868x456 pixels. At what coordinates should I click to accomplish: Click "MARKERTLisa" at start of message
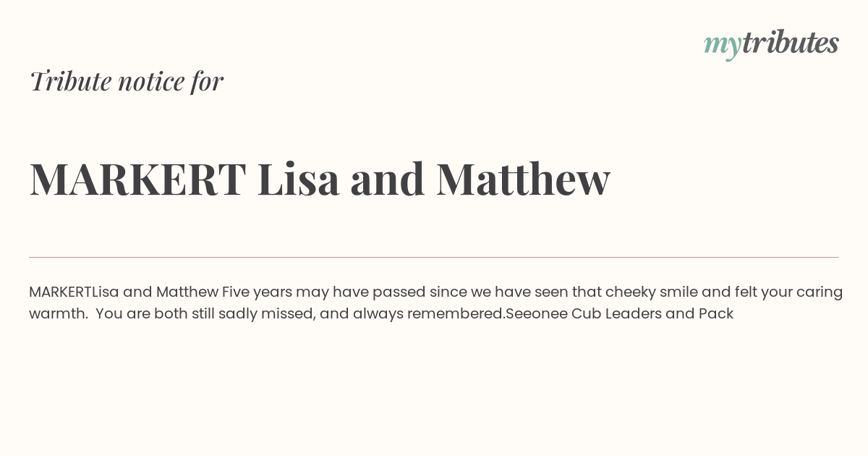74,292
